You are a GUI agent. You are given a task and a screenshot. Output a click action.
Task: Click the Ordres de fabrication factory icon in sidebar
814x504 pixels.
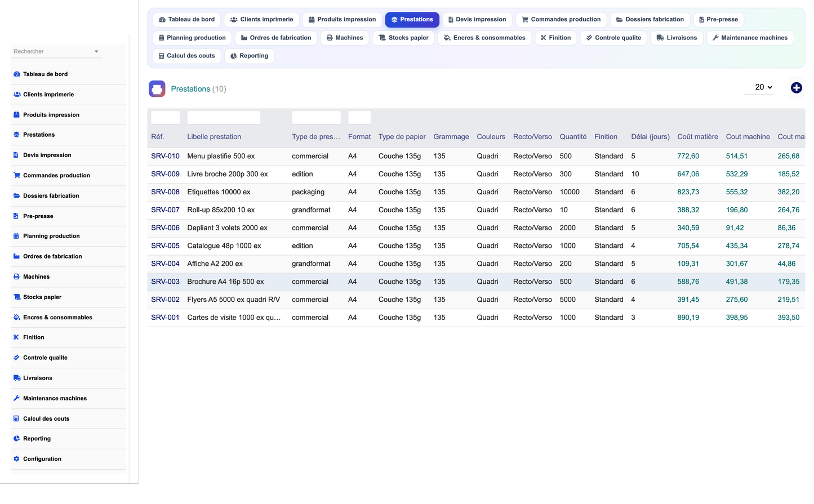(17, 256)
